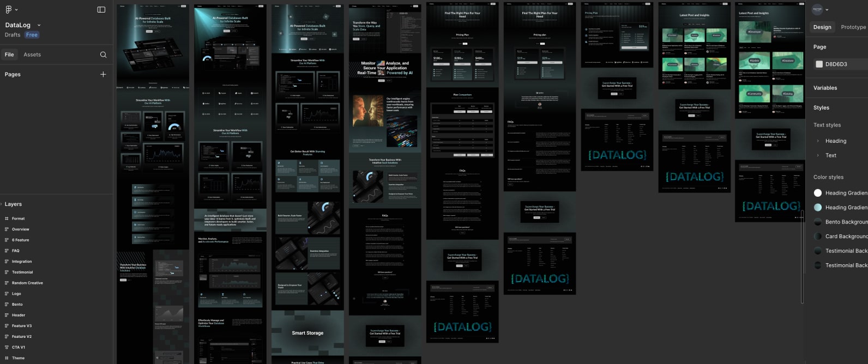Screen dimensions: 868x364
Task: Select the Overview layer
Action: click(x=20, y=229)
